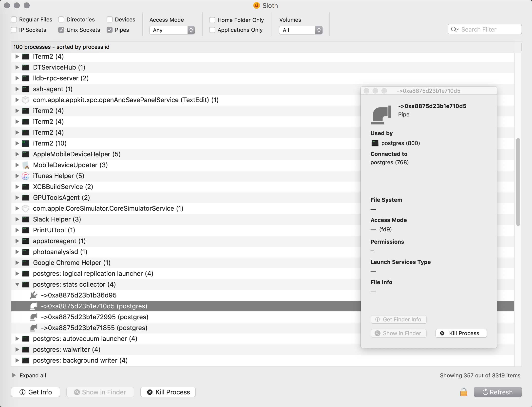The width and height of the screenshot is (532, 407).
Task: Click the vertical scrollbar of the process list
Action: click(x=518, y=182)
